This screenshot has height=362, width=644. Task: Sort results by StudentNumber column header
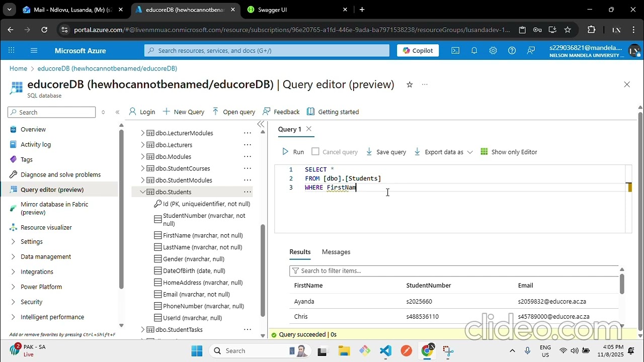click(429, 286)
